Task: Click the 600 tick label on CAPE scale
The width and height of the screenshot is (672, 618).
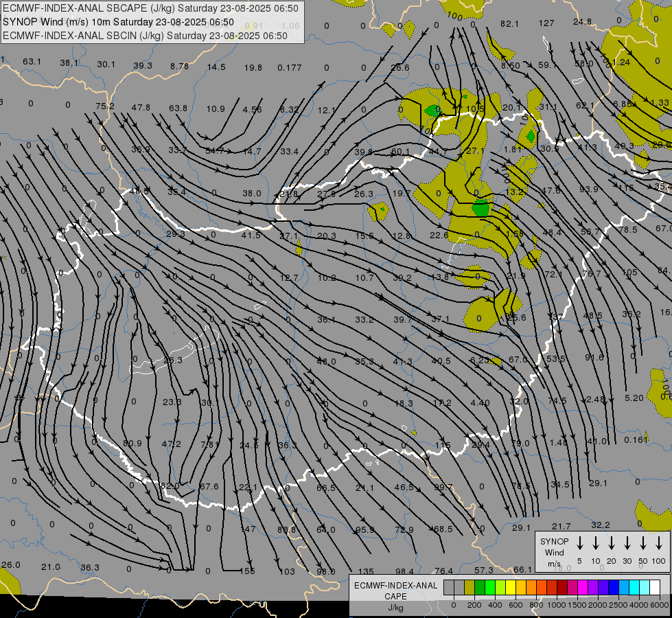Action: pos(515,605)
